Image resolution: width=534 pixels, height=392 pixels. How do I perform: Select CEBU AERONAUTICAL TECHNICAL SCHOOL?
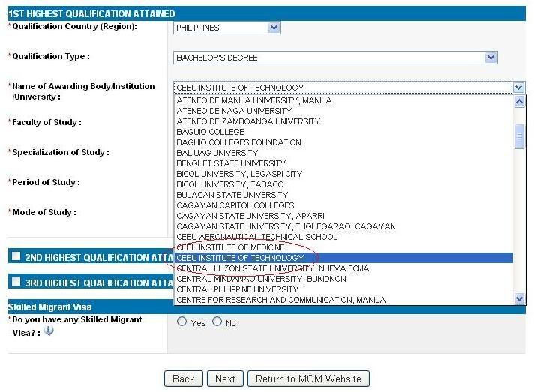point(343,237)
